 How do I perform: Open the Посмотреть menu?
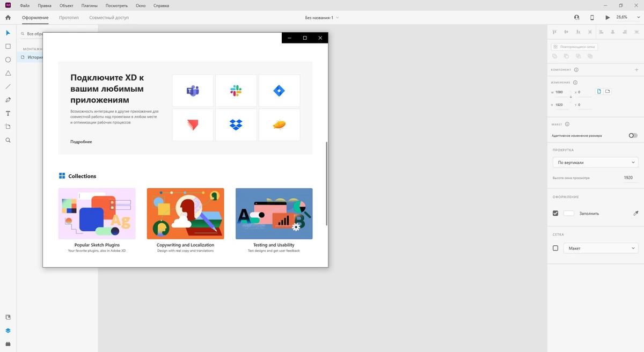coord(116,6)
